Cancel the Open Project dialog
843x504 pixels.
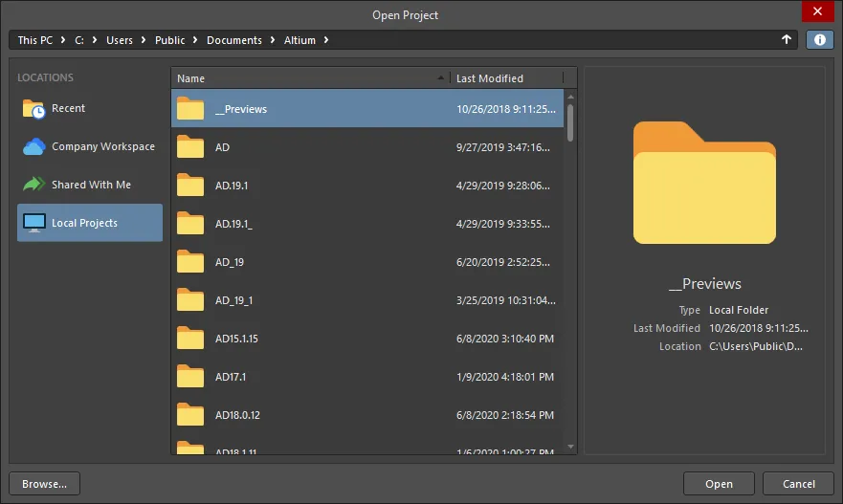[798, 484]
